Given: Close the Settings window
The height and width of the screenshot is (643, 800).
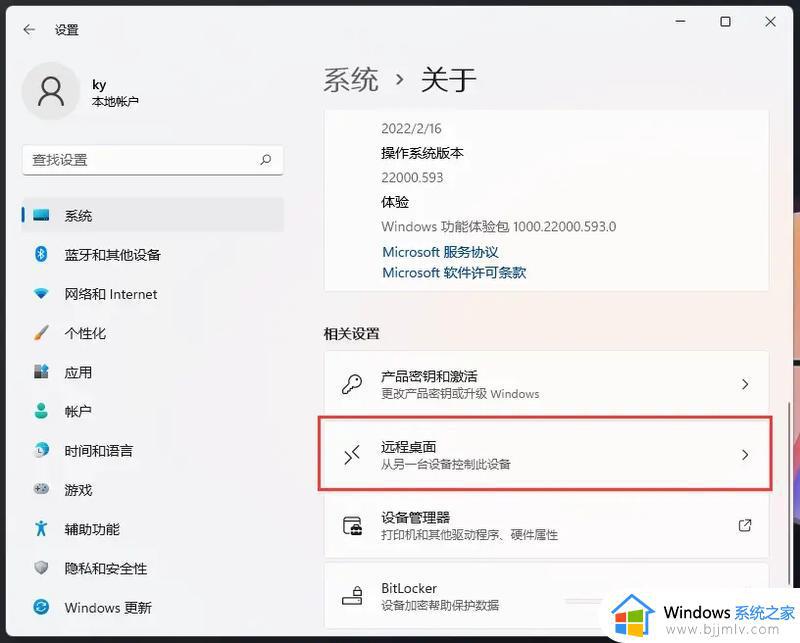Looking at the screenshot, I should [x=770, y=21].
